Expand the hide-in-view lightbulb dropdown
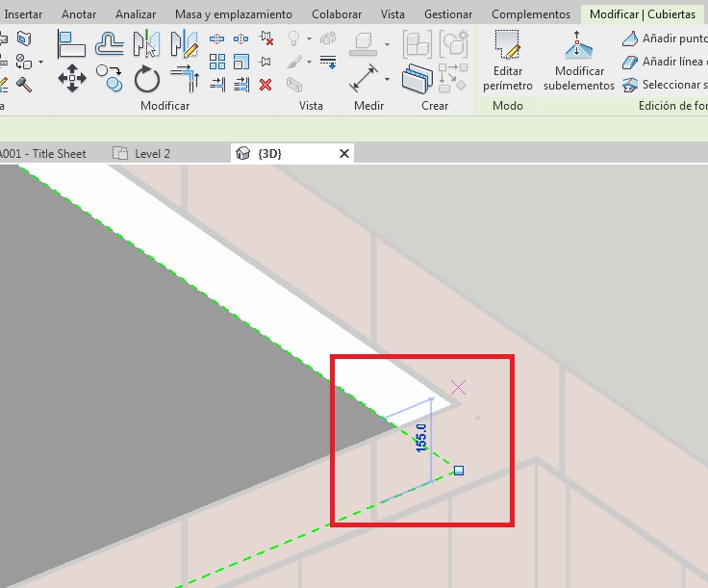The height and width of the screenshot is (588, 708). tap(308, 39)
